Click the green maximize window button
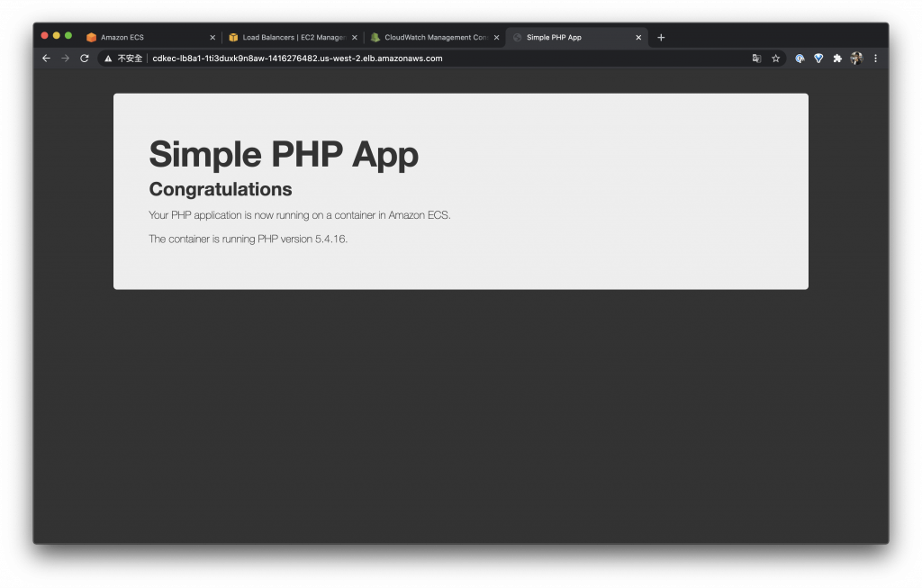The height and width of the screenshot is (588, 922). click(68, 36)
